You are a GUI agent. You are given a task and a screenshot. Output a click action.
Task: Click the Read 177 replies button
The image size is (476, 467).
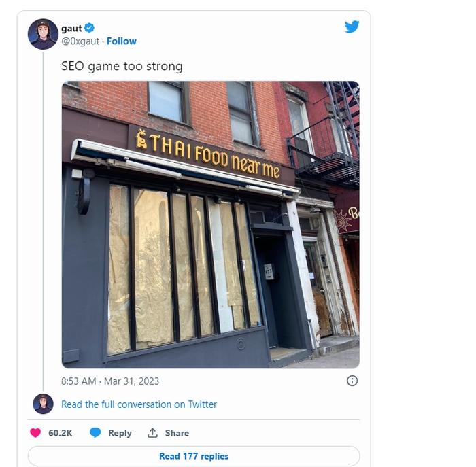coord(194,455)
